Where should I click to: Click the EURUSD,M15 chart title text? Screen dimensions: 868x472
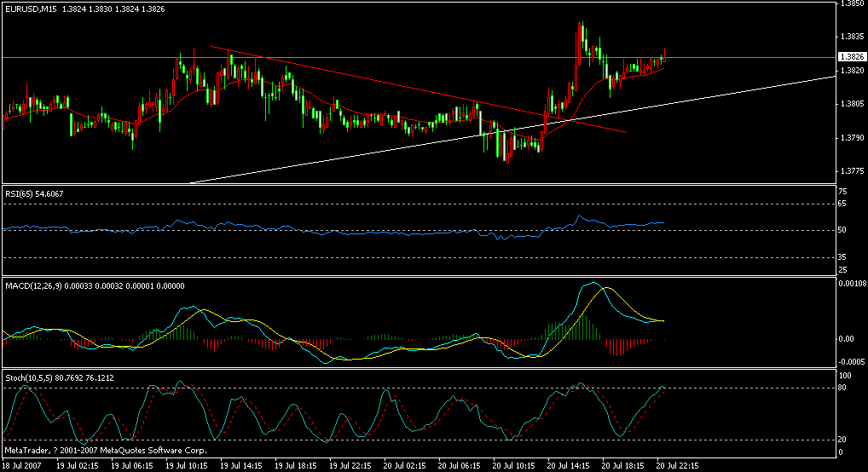pos(31,9)
